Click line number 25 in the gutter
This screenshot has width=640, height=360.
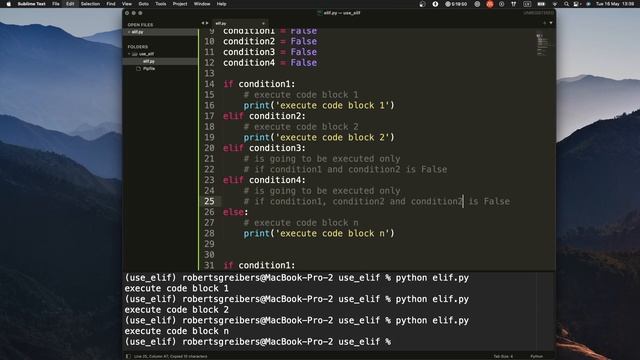pos(209,201)
